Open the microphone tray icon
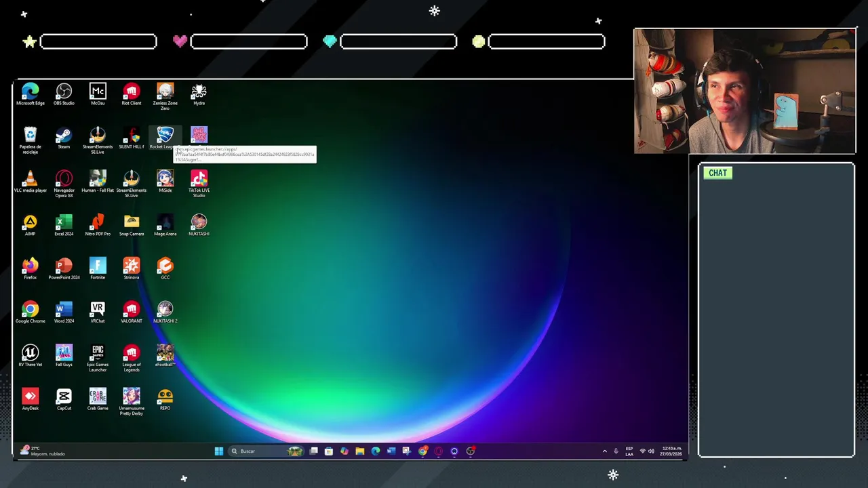The width and height of the screenshot is (868, 488). click(x=616, y=451)
